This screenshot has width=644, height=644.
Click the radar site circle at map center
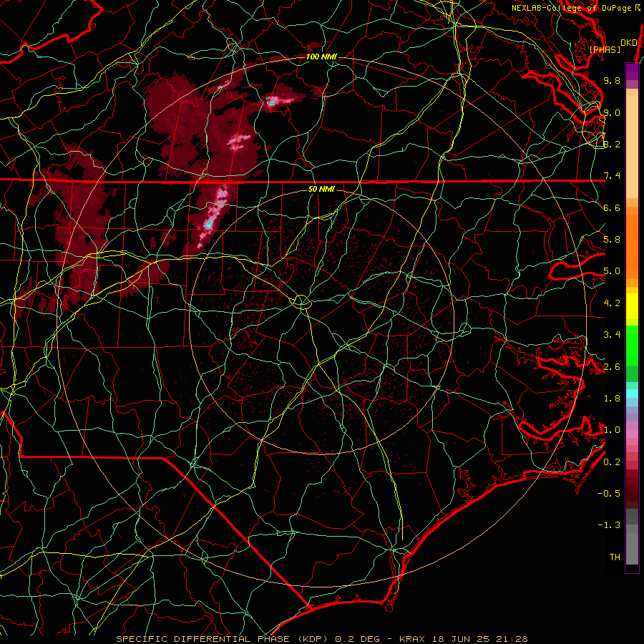point(301,303)
